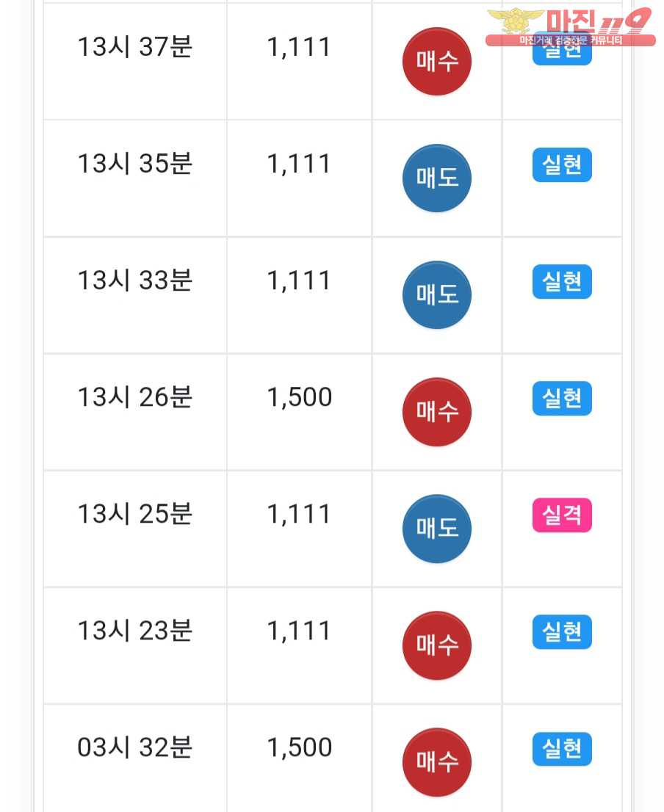Screen dimensions: 664x812
Task: Click the 실현 badge in the 13시 33분 row
Action: [x=562, y=282]
